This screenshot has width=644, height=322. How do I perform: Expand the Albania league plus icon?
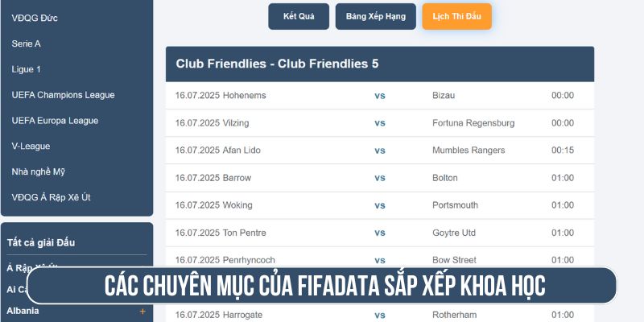pyautogui.click(x=142, y=311)
